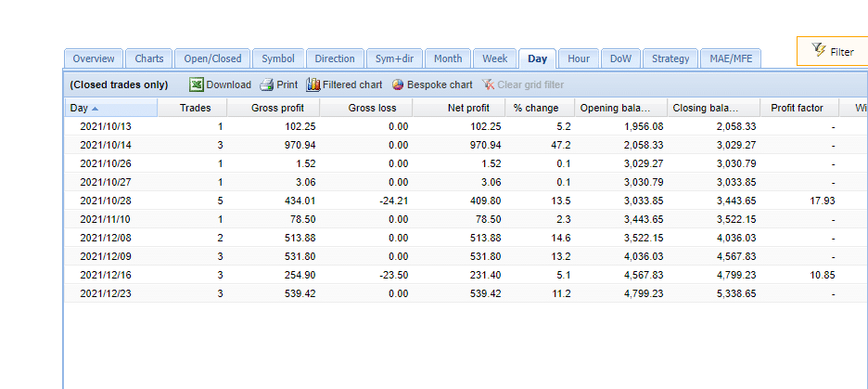
Task: Open the Open/Closed tab
Action: [x=212, y=58]
